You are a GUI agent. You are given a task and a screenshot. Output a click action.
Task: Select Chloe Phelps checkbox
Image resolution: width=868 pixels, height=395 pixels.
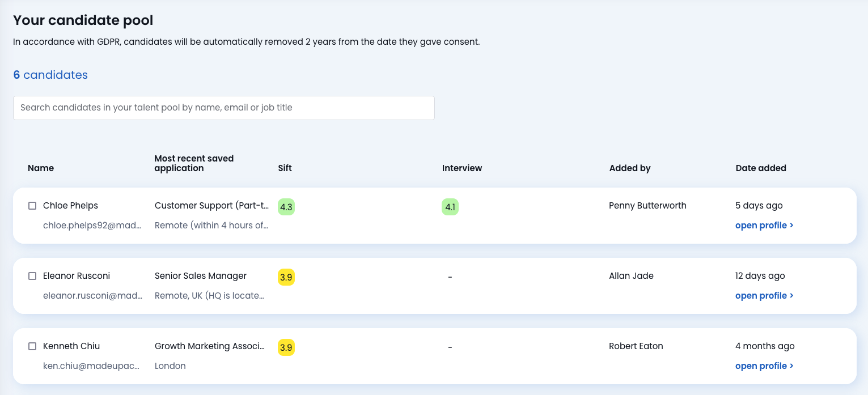tap(32, 206)
